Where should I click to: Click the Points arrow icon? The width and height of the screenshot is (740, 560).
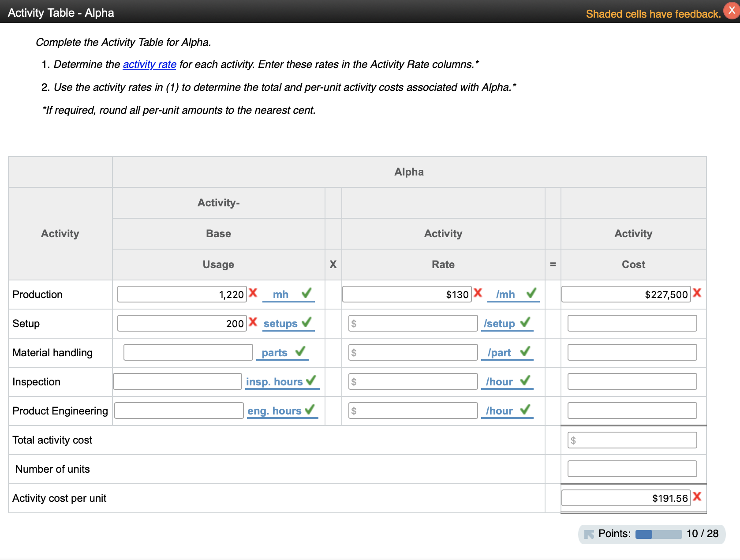point(589,534)
